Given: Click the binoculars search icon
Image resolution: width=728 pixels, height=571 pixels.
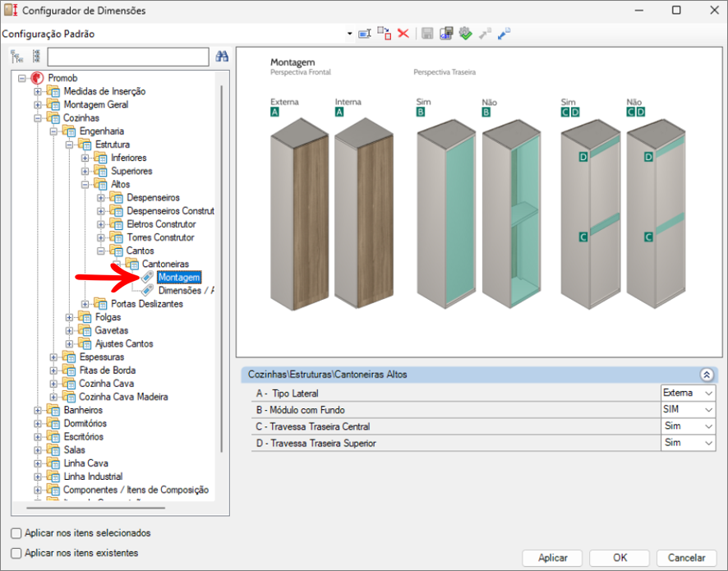Looking at the screenshot, I should click(x=222, y=57).
